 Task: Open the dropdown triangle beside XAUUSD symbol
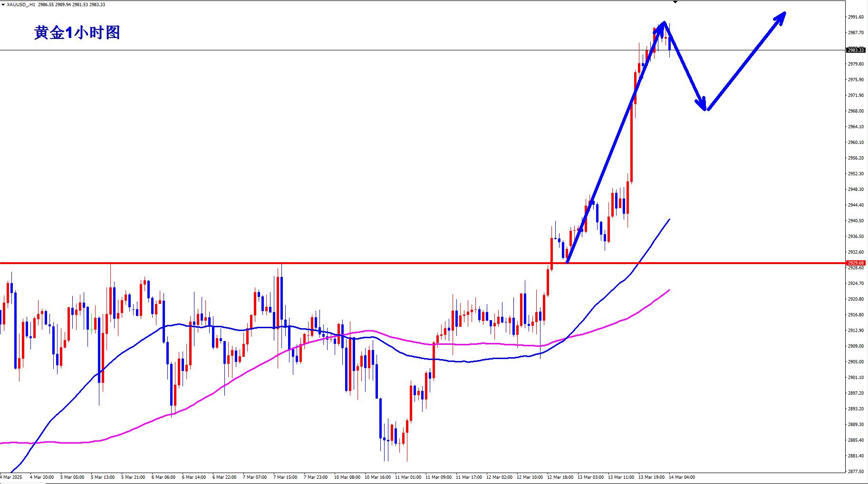pyautogui.click(x=3, y=4)
